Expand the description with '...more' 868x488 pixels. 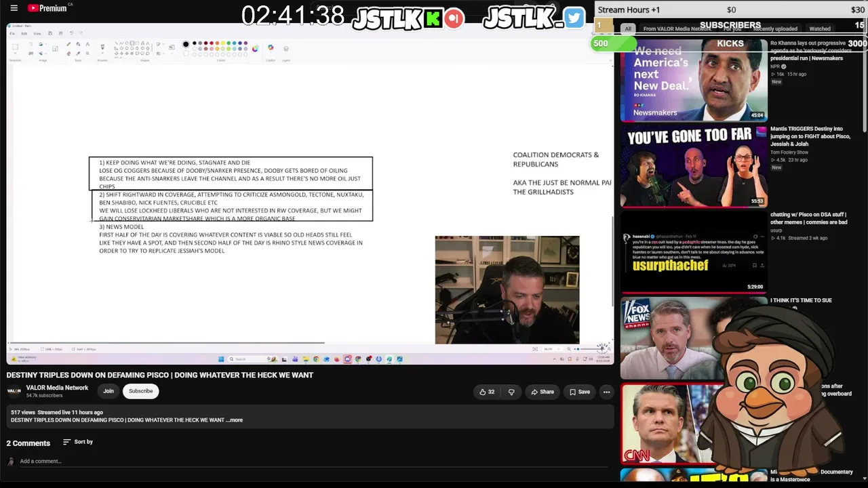(x=234, y=420)
